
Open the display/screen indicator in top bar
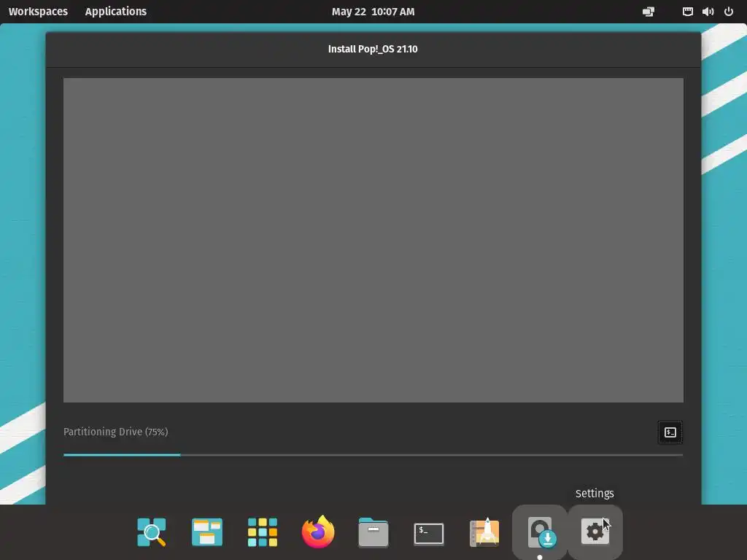point(649,12)
